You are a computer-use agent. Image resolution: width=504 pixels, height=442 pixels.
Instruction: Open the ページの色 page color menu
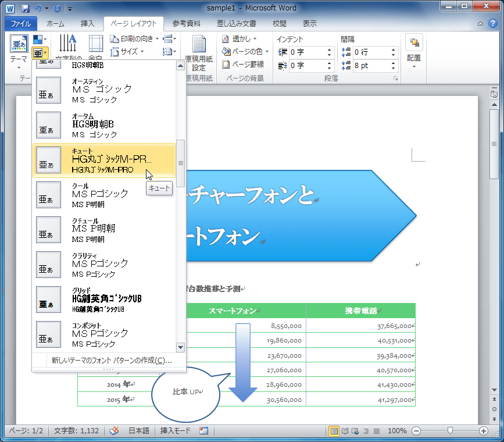[245, 52]
